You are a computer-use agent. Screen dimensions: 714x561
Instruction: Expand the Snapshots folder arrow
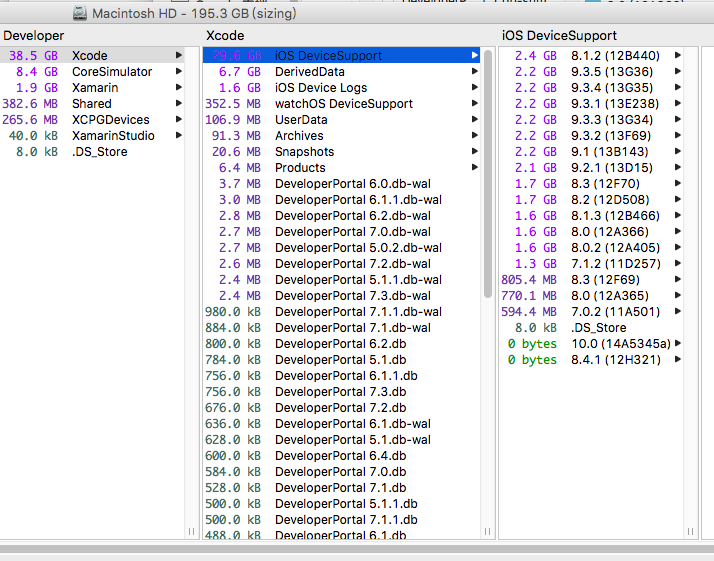[475, 152]
